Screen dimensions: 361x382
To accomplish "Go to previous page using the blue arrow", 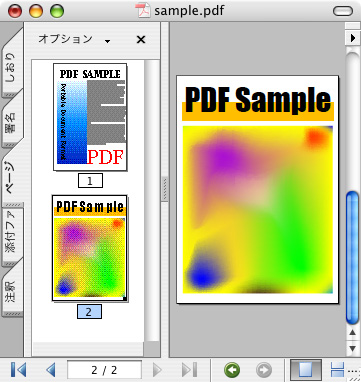I will pos(51,370).
